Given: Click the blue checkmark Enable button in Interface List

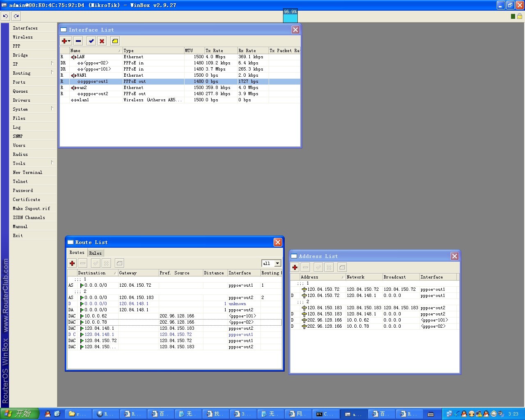Looking at the screenshot, I should coord(91,41).
